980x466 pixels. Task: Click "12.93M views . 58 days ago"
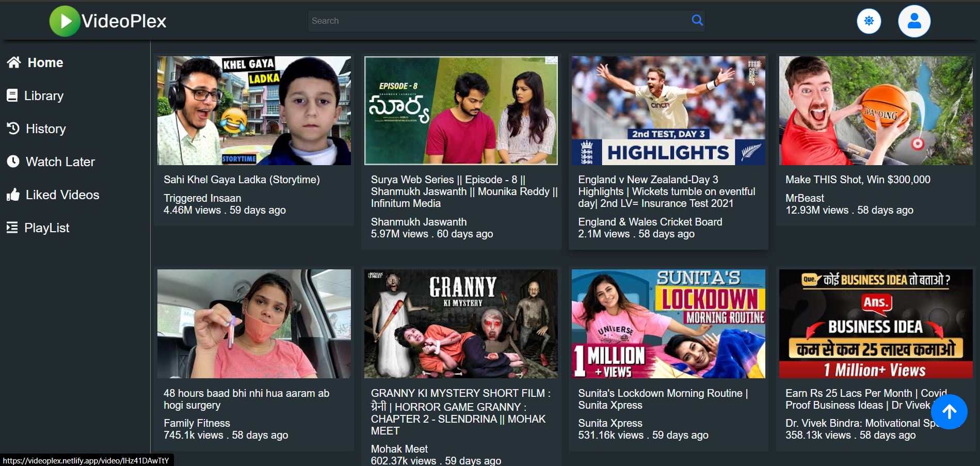pos(849,210)
